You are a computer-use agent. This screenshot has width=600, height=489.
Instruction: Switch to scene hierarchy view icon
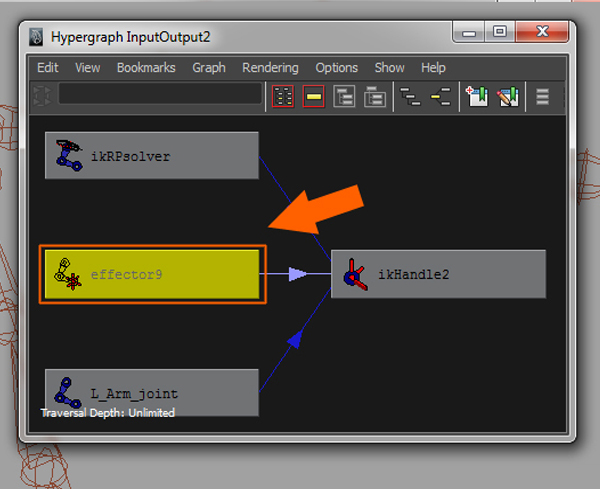pyautogui.click(x=410, y=96)
